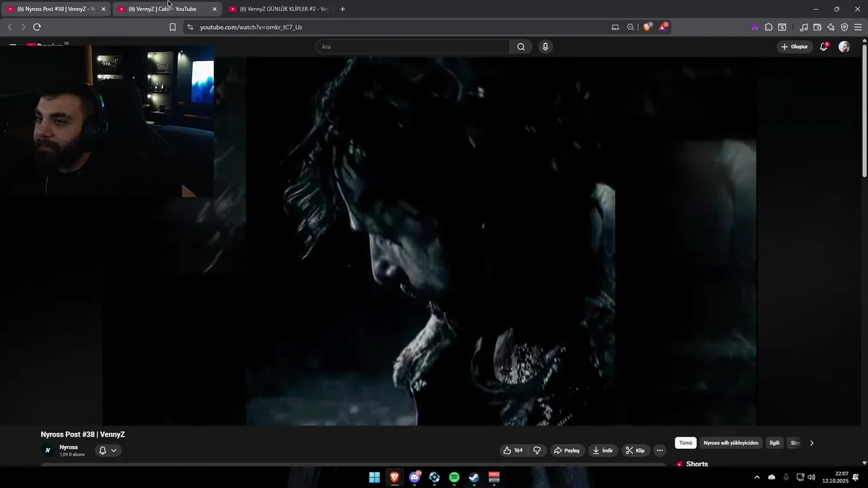Open Brave VPN shield icon
Image resolution: width=868 pixels, height=488 pixels.
(844, 27)
